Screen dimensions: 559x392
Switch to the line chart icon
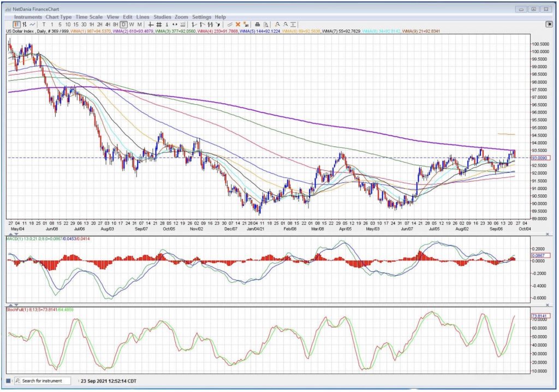click(x=33, y=25)
